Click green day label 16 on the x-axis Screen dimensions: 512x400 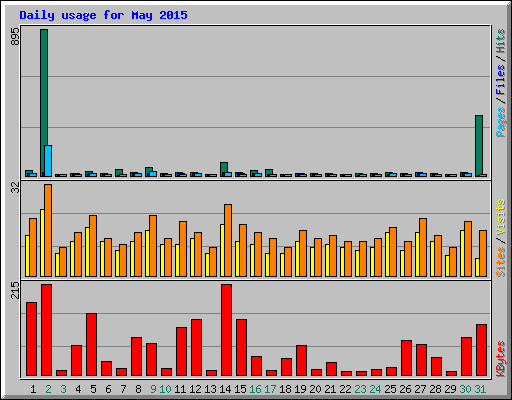tap(255, 389)
